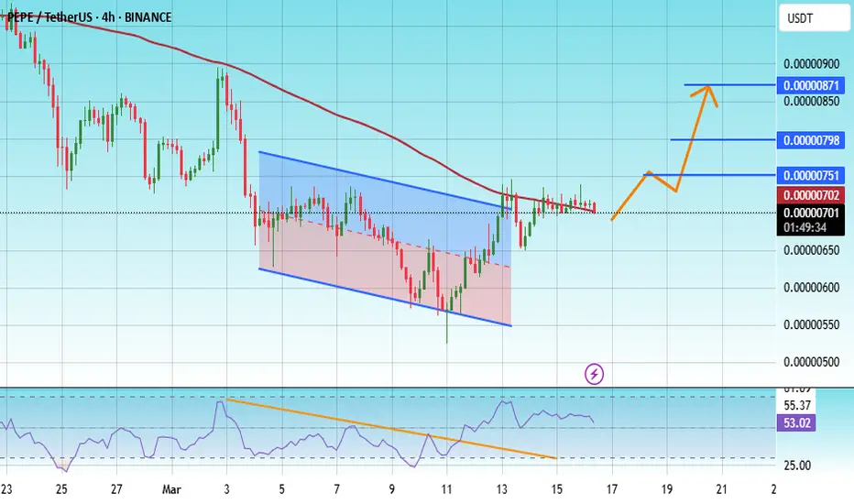Image resolution: width=854 pixels, height=504 pixels.
Task: Click the RSI value 53.02 label
Action: tap(797, 422)
